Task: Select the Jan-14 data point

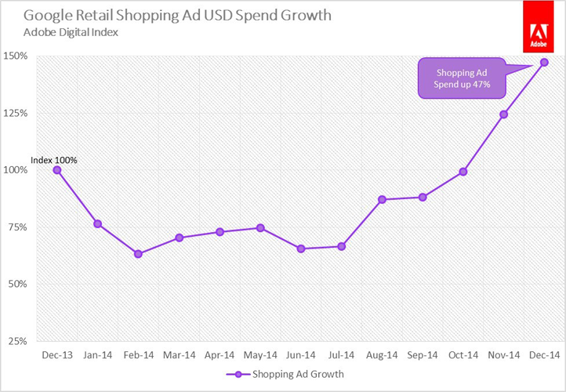Action: point(97,224)
